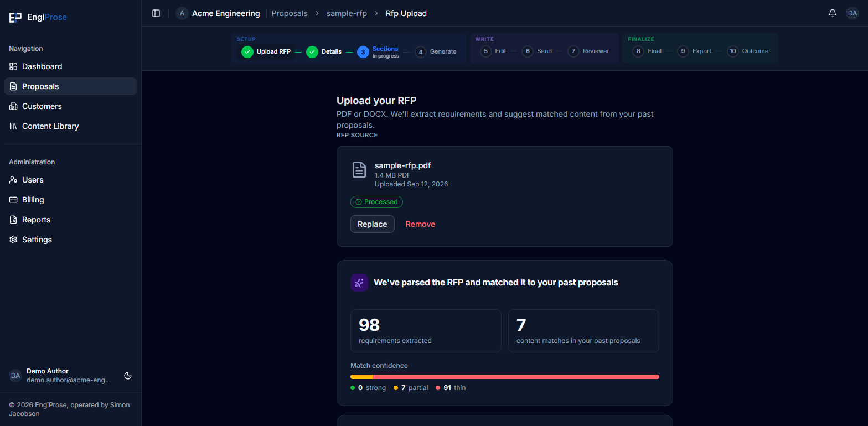This screenshot has height=426, width=868.
Task: Click the Proposals breadcrumb link
Action: coord(290,13)
